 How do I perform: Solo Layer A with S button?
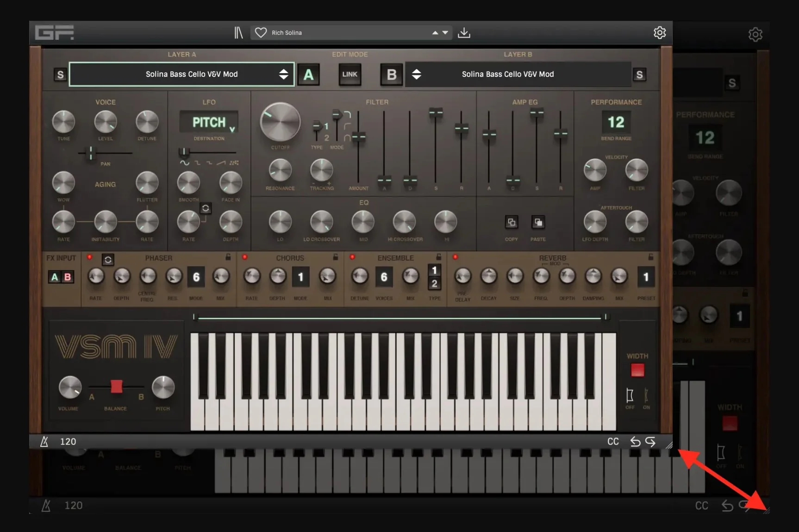pos(60,75)
